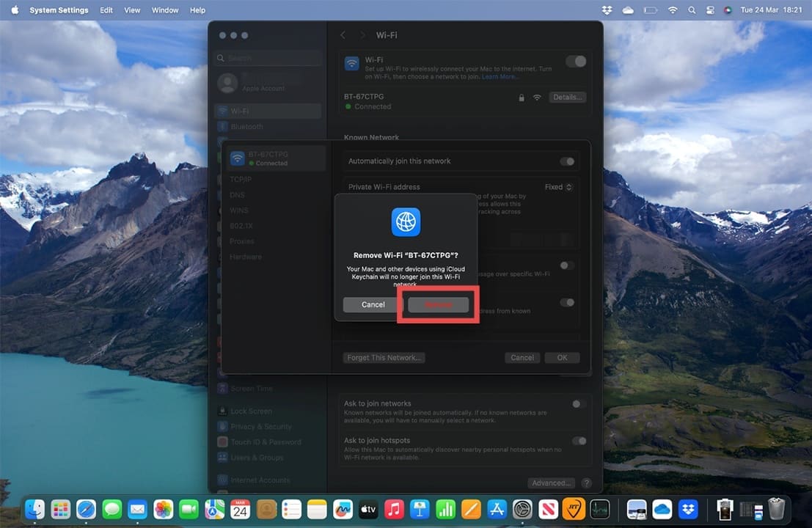Open Spotlight search in the menu bar

[692, 10]
